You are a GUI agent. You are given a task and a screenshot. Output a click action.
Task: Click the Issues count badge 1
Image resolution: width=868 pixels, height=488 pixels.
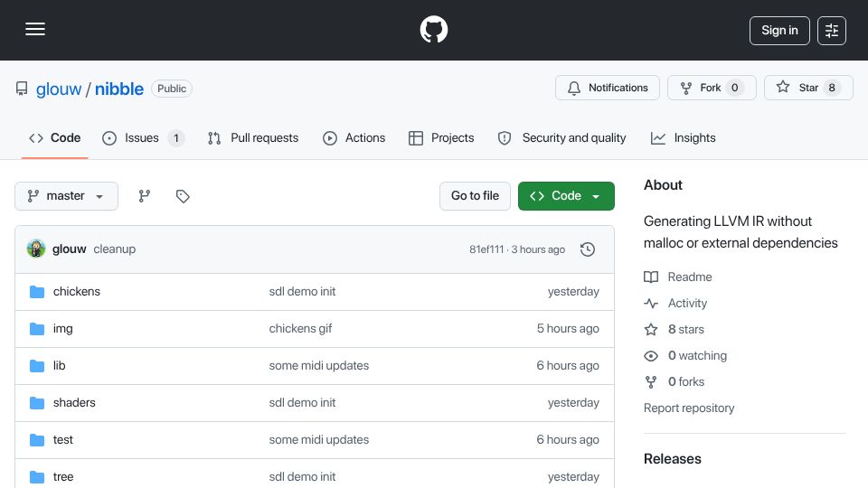[x=176, y=137]
